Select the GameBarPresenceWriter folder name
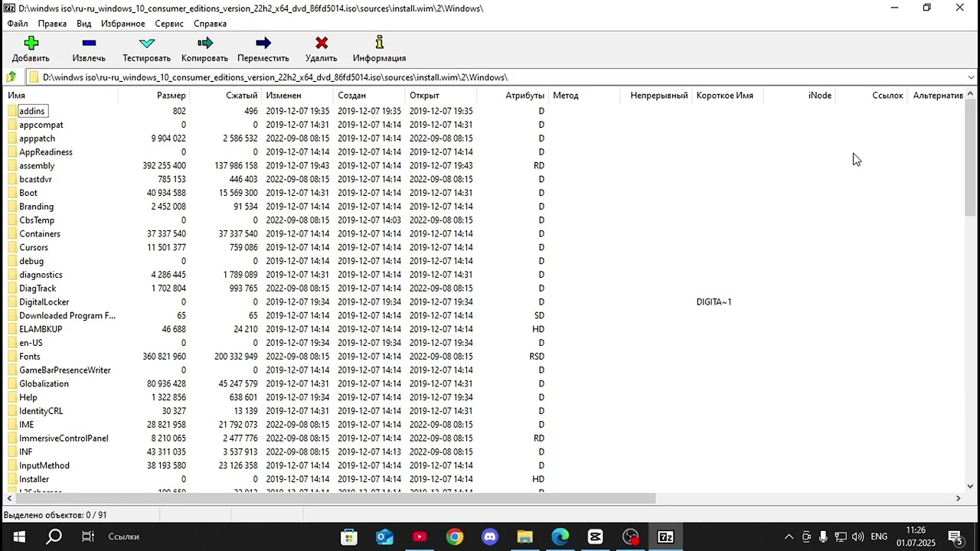Viewport: 980px width, 551px height. (65, 370)
